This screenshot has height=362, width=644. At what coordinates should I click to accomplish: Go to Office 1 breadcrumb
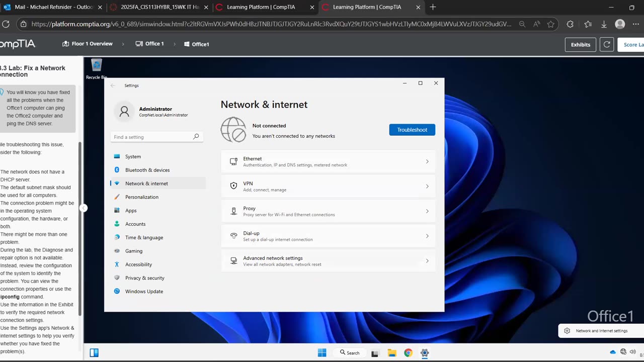(150, 44)
